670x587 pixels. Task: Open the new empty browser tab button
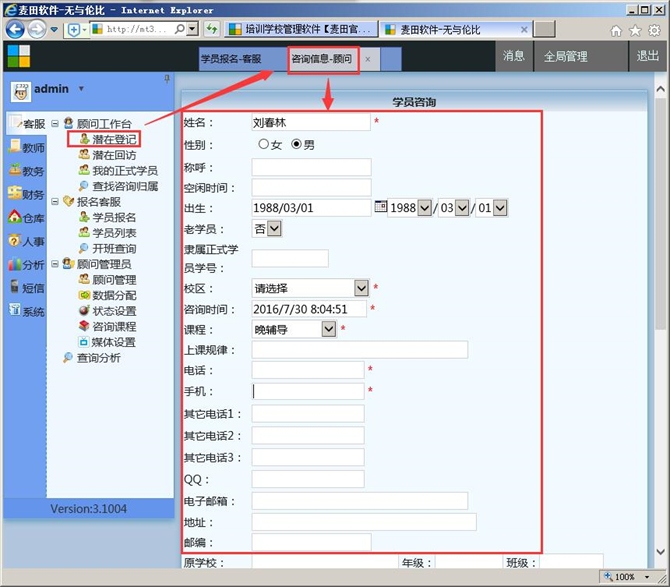click(544, 29)
